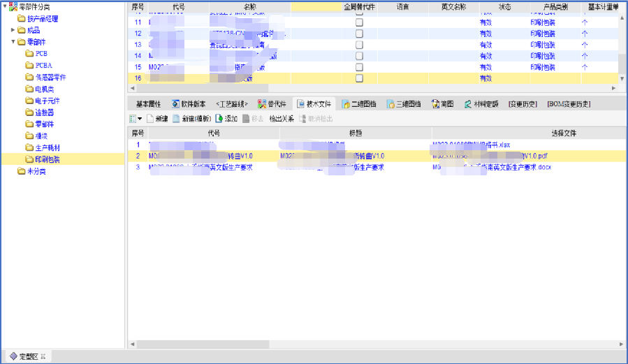Collapse the 零部件 parent tree node

(x=13, y=42)
